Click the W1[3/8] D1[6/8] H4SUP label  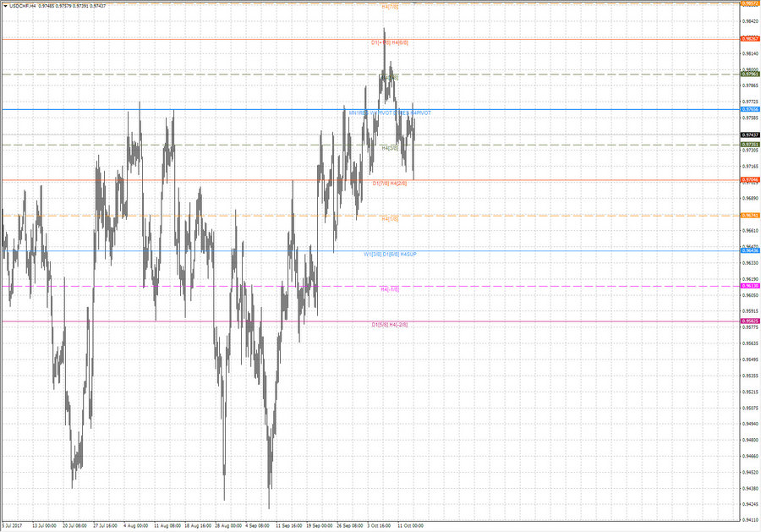pyautogui.click(x=390, y=255)
